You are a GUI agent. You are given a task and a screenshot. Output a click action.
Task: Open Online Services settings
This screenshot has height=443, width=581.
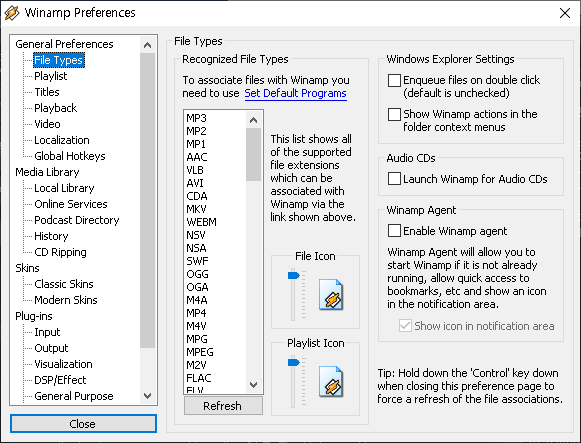point(71,204)
